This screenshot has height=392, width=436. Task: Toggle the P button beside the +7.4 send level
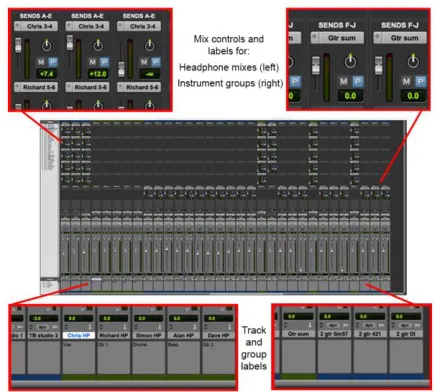pyautogui.click(x=53, y=62)
